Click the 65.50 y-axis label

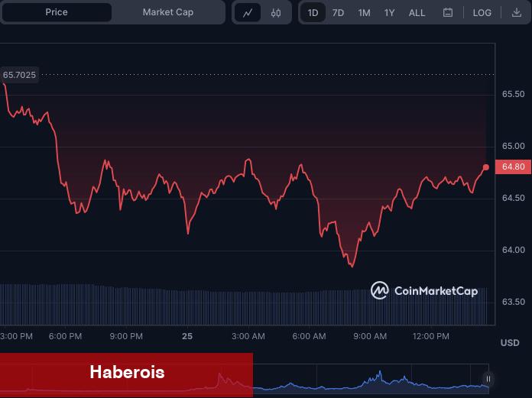[x=513, y=94]
